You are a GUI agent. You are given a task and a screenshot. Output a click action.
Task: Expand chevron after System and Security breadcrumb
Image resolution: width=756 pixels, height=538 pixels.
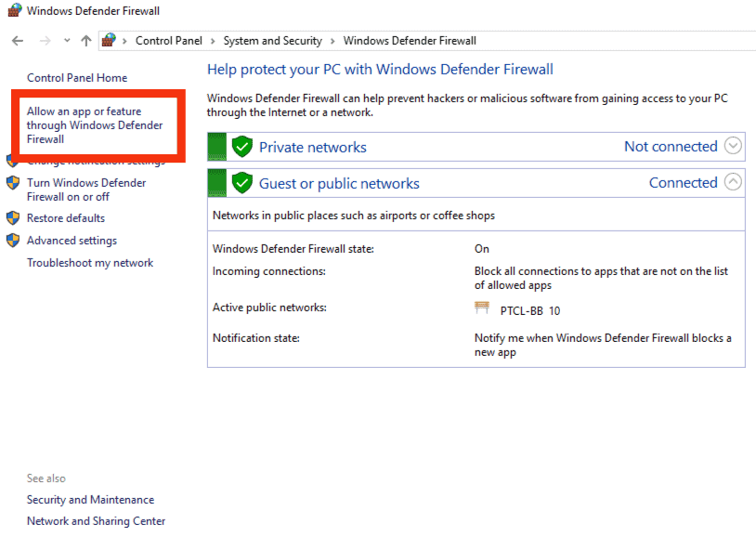pyautogui.click(x=332, y=41)
